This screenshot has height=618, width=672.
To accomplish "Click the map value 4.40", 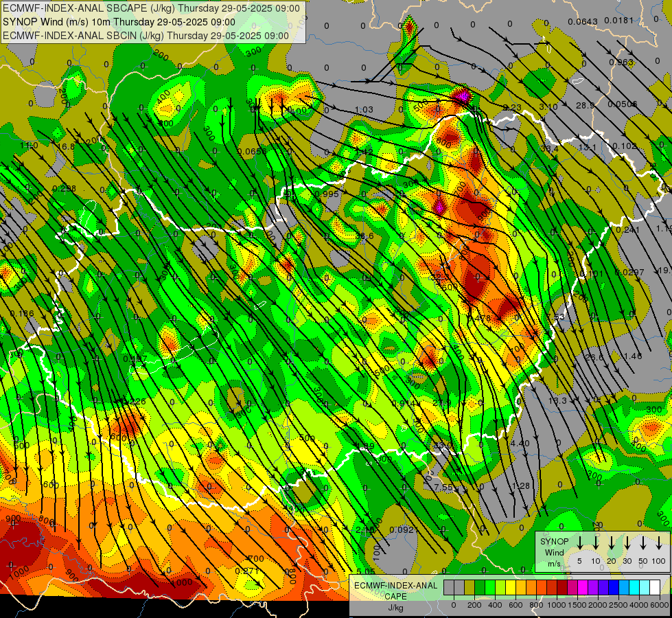I will pos(520,443).
